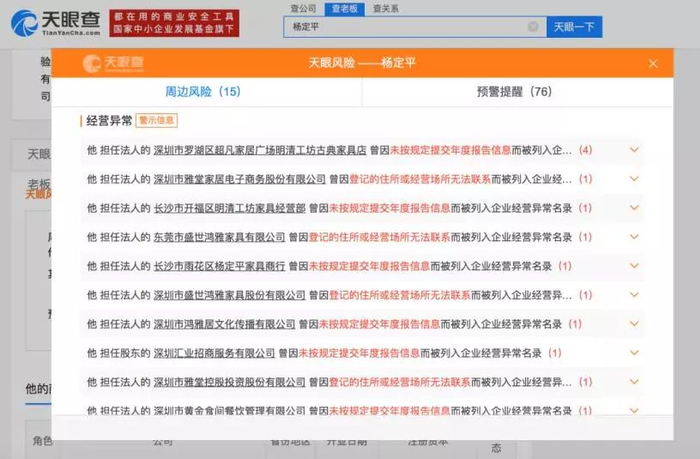Viewport: 700px width, 459px height.
Task: Open the 周边风险 (15) tab
Action: (x=203, y=92)
